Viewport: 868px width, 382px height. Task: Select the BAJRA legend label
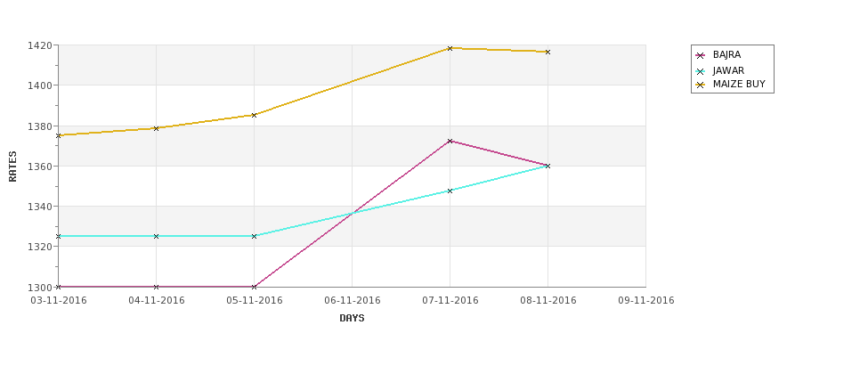(x=726, y=55)
